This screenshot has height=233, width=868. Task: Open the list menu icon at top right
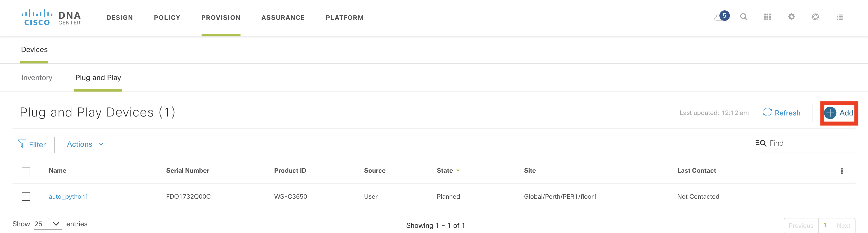(840, 17)
